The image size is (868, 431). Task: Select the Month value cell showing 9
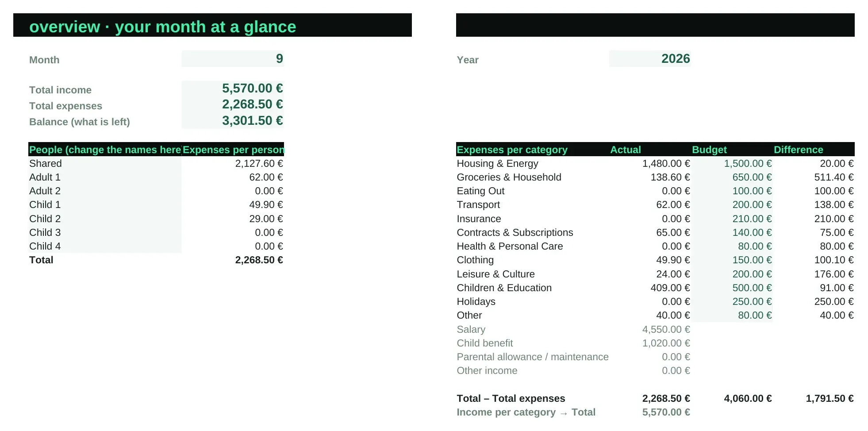pos(233,59)
